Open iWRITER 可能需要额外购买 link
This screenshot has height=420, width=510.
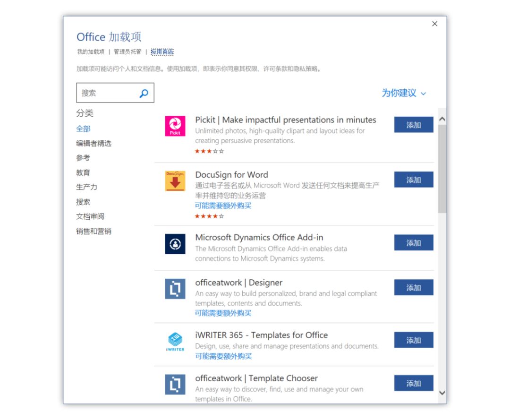click(x=223, y=356)
